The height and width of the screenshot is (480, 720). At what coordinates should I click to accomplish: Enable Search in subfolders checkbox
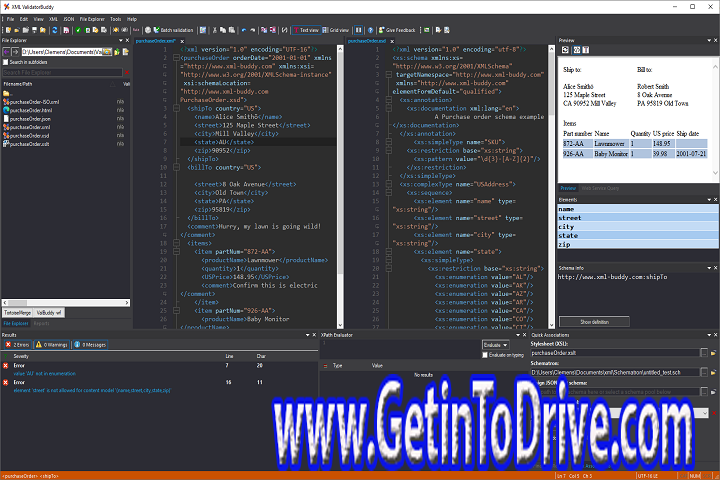point(6,62)
